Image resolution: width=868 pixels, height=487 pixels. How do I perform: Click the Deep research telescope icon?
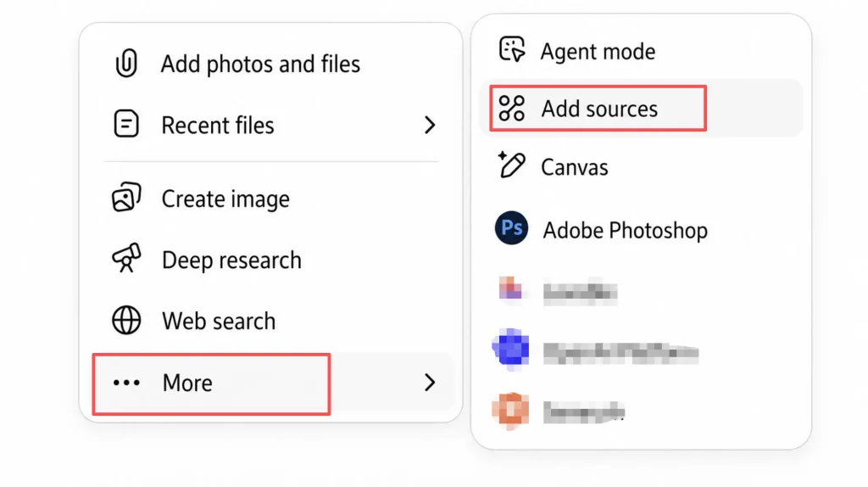click(x=126, y=258)
